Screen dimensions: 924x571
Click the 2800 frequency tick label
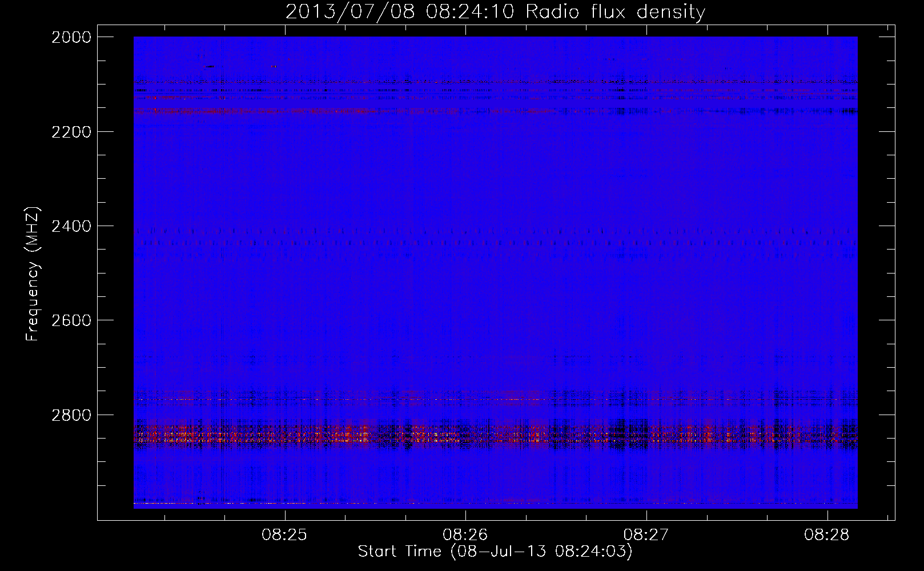(71, 415)
